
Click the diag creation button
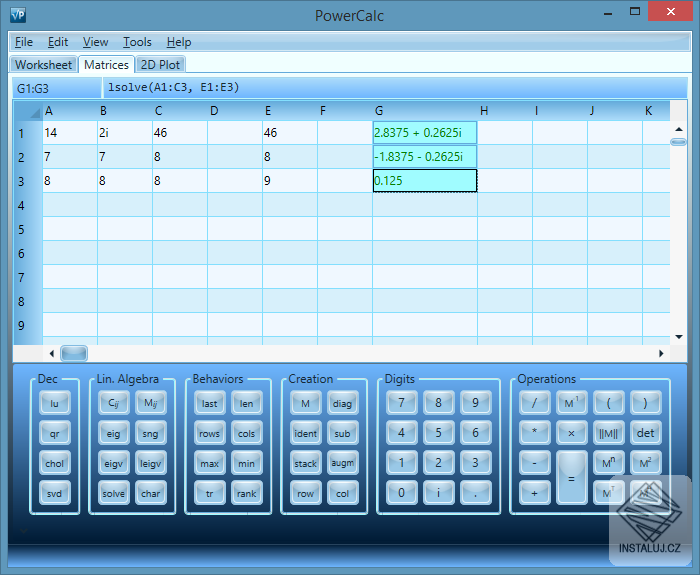[x=342, y=403]
